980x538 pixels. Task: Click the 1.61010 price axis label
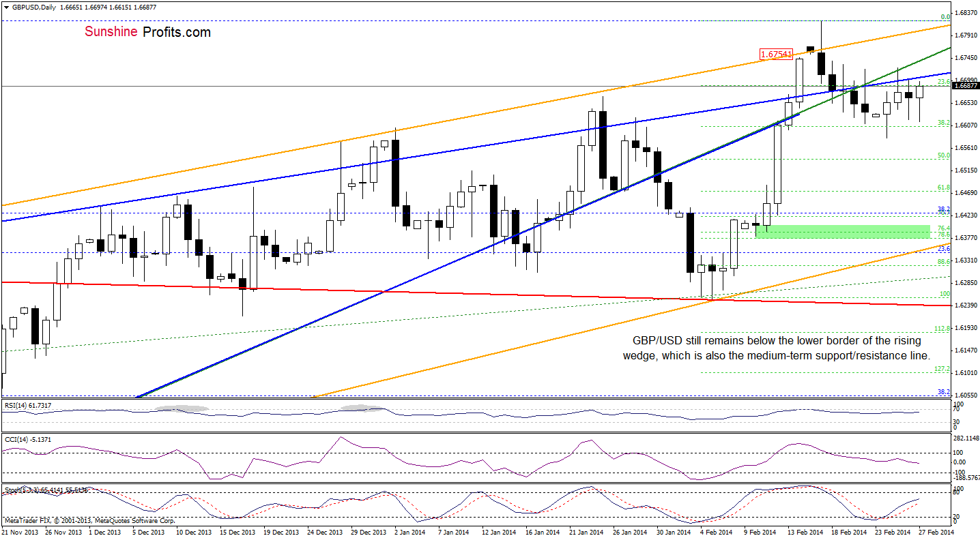pos(966,373)
